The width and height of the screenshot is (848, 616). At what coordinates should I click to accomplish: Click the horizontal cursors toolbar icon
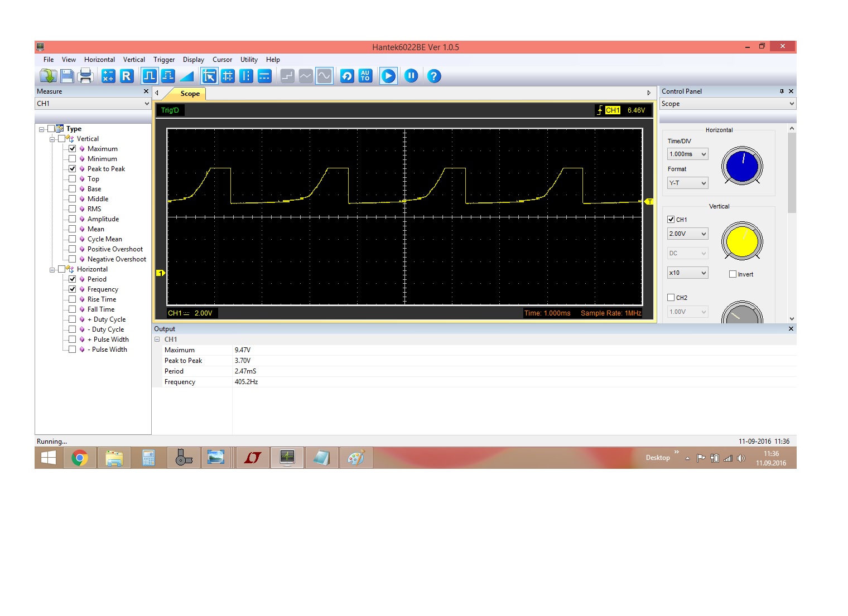[264, 76]
